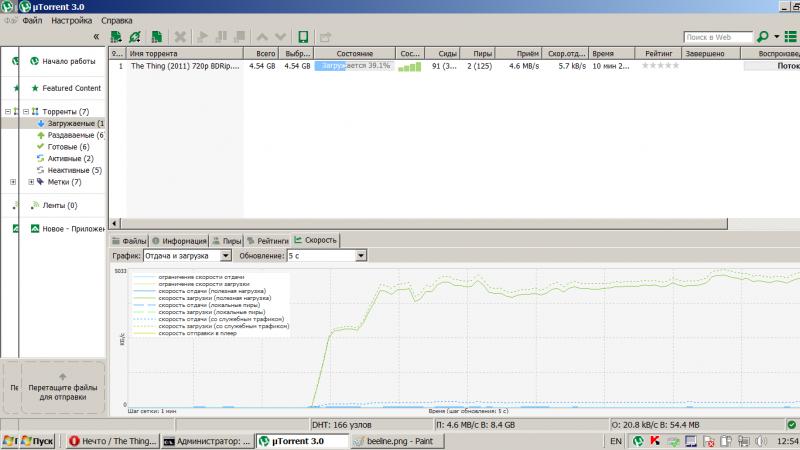This screenshot has width=800, height=450.
Task: Click the Kaspersky tray icon
Action: 655,441
